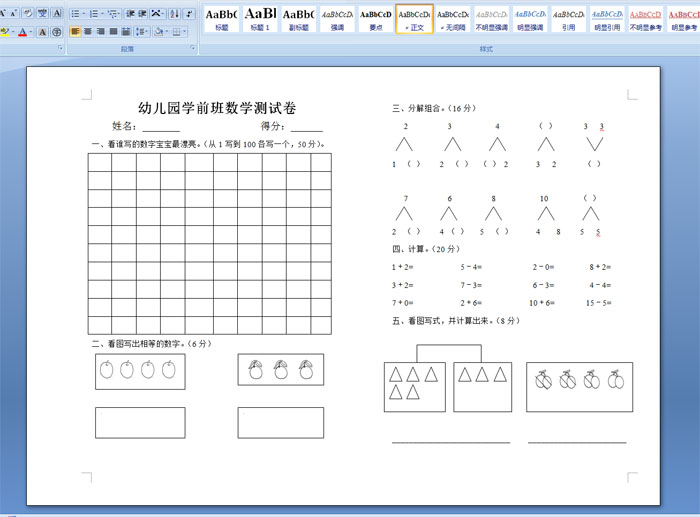Viewport: 700px width, 517px height.
Task: Click the phonetic guide (wén) icon
Action: point(42,13)
